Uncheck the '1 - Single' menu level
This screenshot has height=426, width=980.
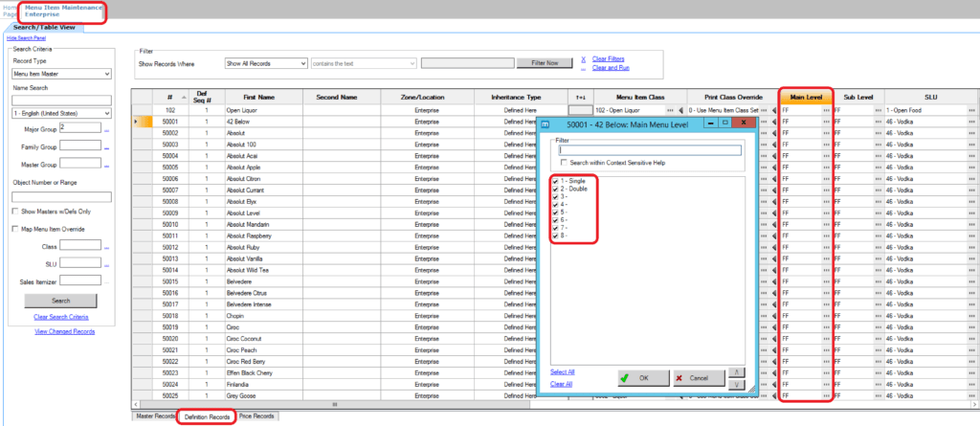coord(555,181)
